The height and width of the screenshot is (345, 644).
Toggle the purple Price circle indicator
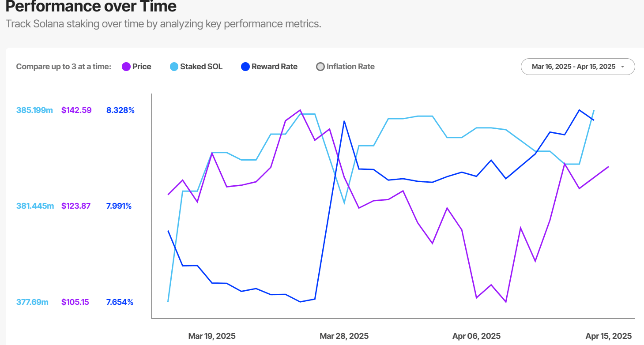[x=126, y=67]
